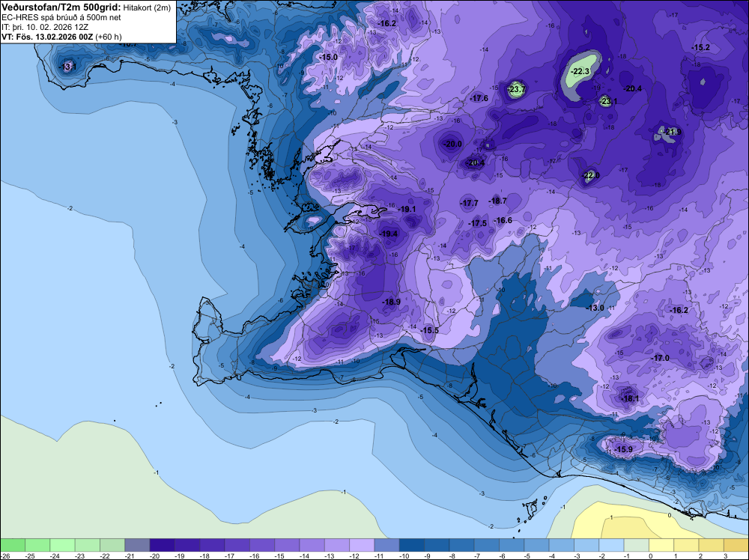Click the -18.7 temperature label
The height and width of the screenshot is (560, 749).
(497, 201)
